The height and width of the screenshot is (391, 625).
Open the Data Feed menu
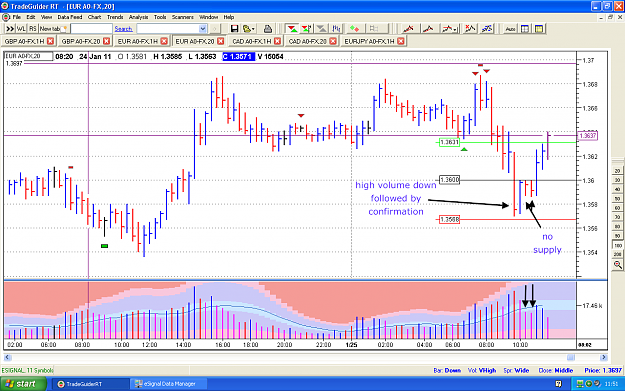(x=70, y=17)
